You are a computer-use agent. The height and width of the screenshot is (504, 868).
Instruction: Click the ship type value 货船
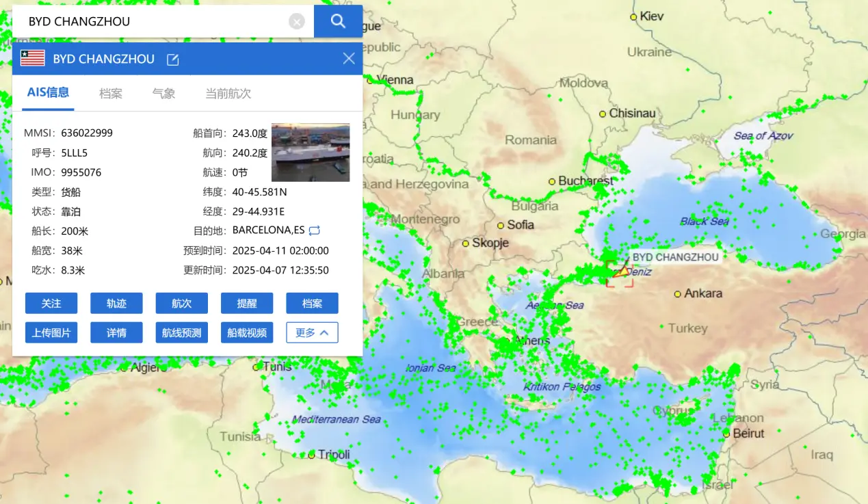click(70, 192)
